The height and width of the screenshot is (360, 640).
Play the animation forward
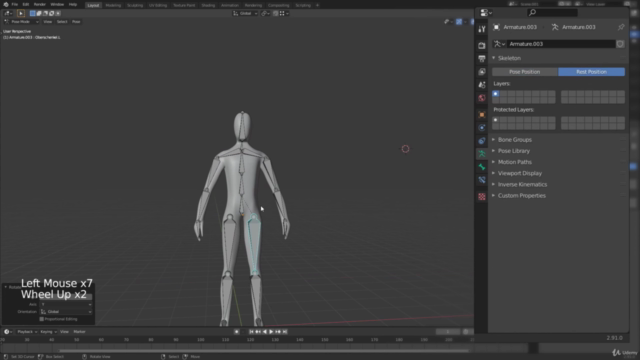point(271,332)
